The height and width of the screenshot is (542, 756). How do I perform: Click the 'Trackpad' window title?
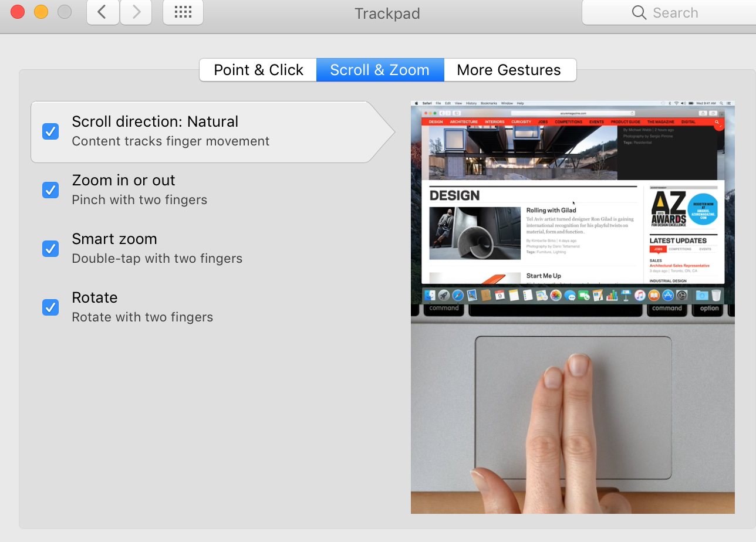point(387,13)
